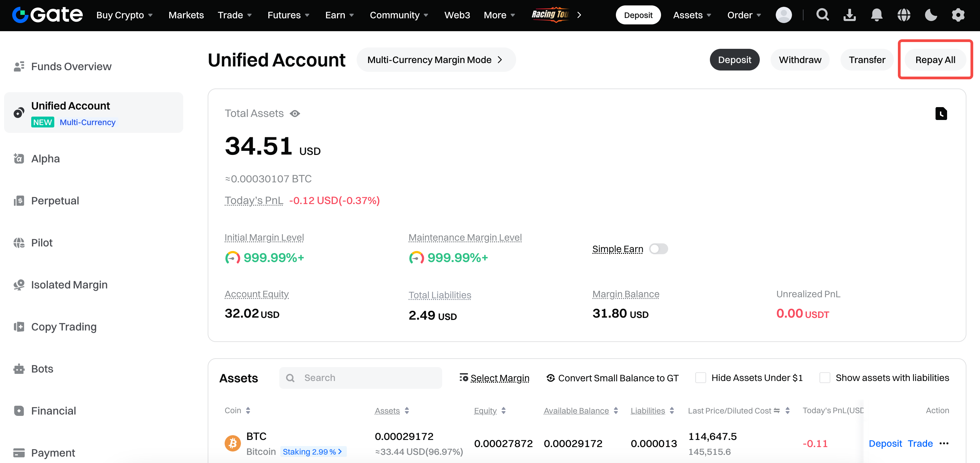Check Show assets with liabilities
This screenshot has width=980, height=463.
click(x=824, y=378)
